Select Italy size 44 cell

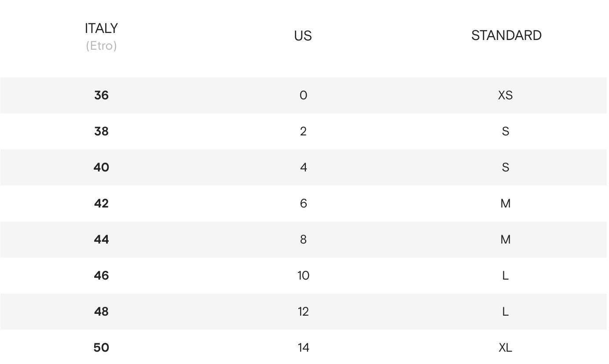101,240
